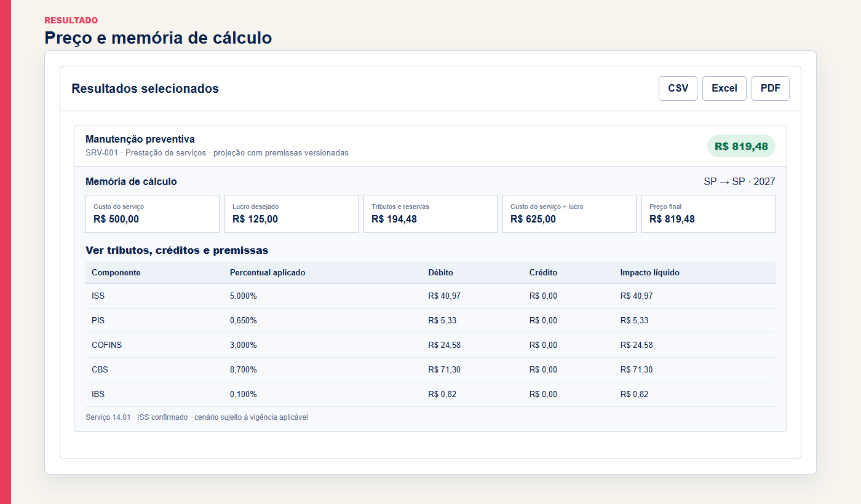861x504 pixels.
Task: Select the "Resultados selecionados" heading
Action: pos(145,89)
